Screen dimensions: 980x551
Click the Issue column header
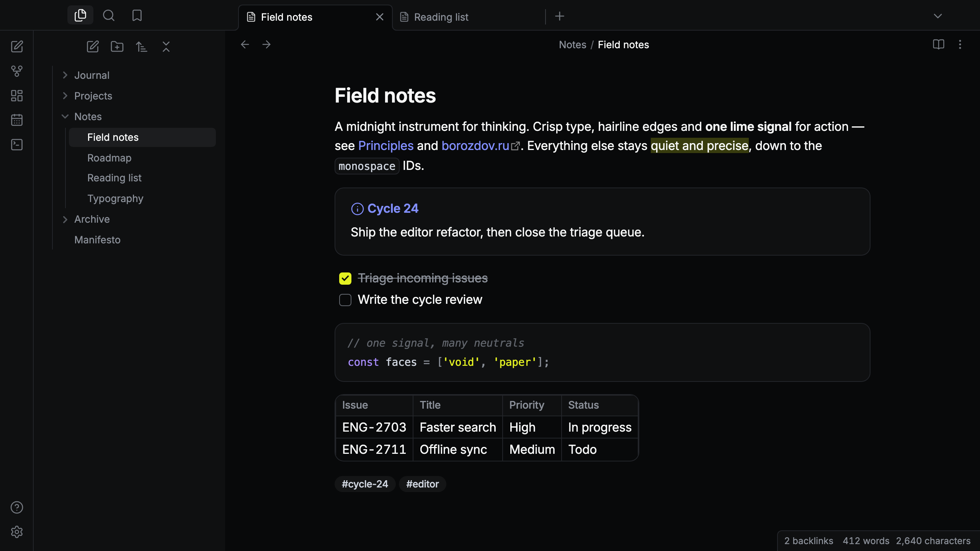(374, 405)
